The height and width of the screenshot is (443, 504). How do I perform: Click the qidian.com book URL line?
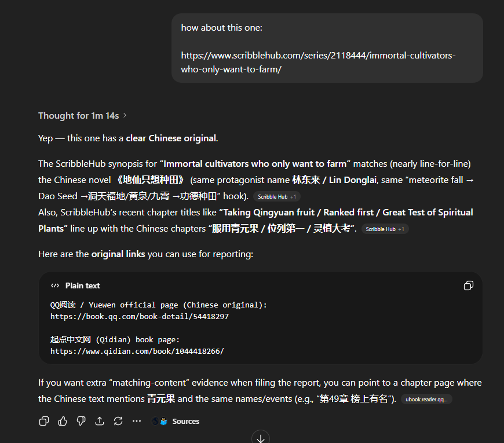(137, 352)
